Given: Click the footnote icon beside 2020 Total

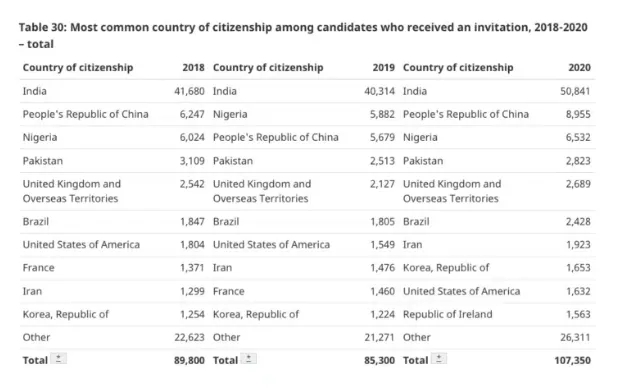Looking at the screenshot, I should point(439,358).
